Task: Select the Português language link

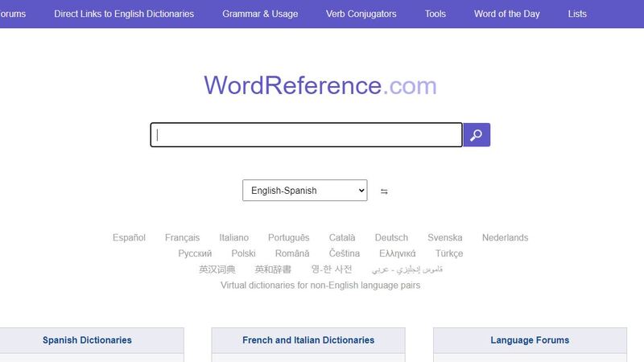Action: (289, 237)
